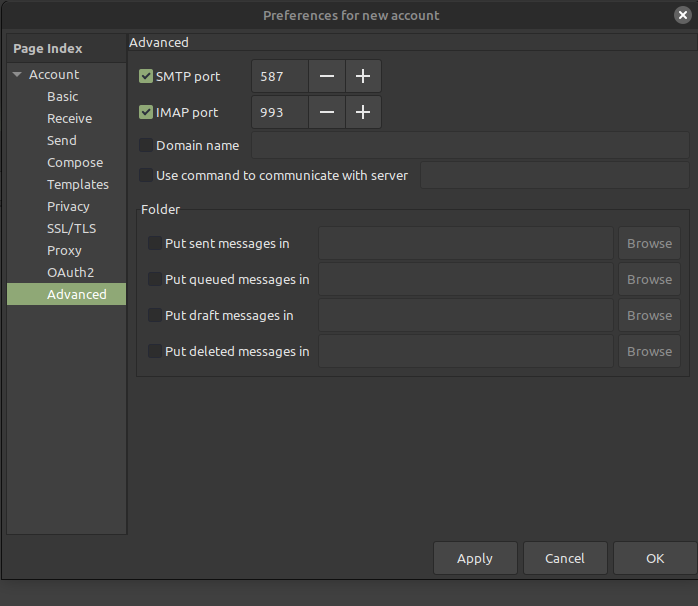This screenshot has height=606, width=698.
Task: Click the Apply button
Action: [x=475, y=558]
